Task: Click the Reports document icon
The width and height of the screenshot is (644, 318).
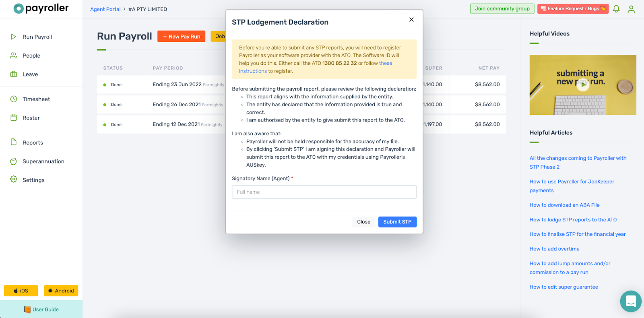Action: [x=14, y=142]
